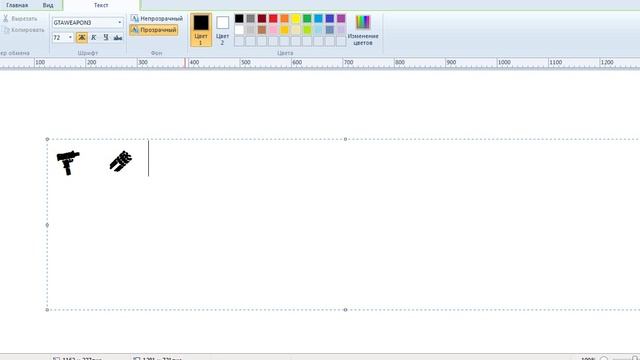Click the second weapon glyph in text box
The image size is (640, 360).
(x=121, y=161)
